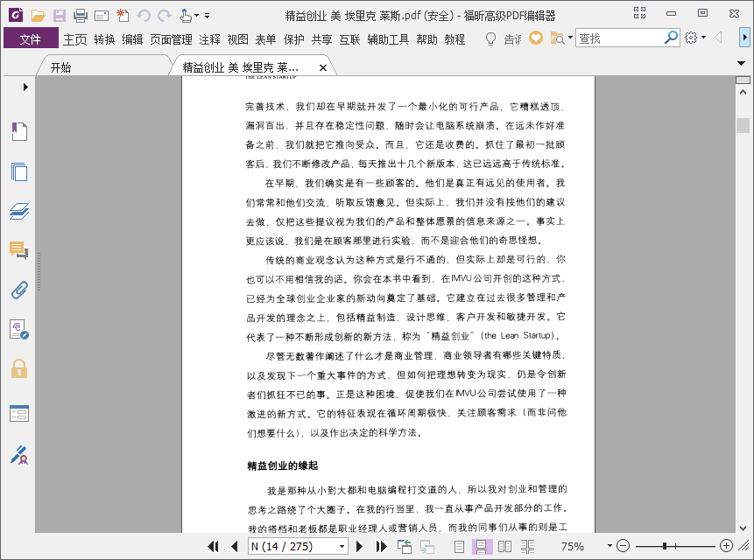754x560 pixels.
Task: Open the 帮助 ribbon tab
Action: pyautogui.click(x=427, y=39)
